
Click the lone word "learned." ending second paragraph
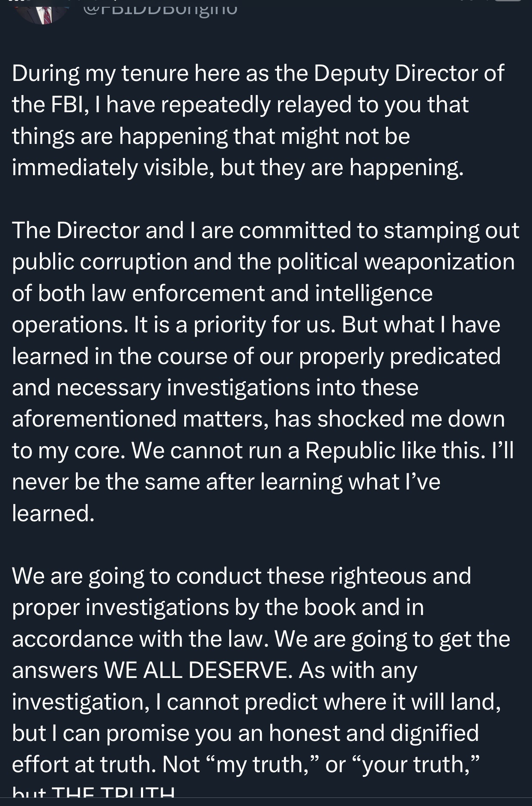[x=53, y=513]
